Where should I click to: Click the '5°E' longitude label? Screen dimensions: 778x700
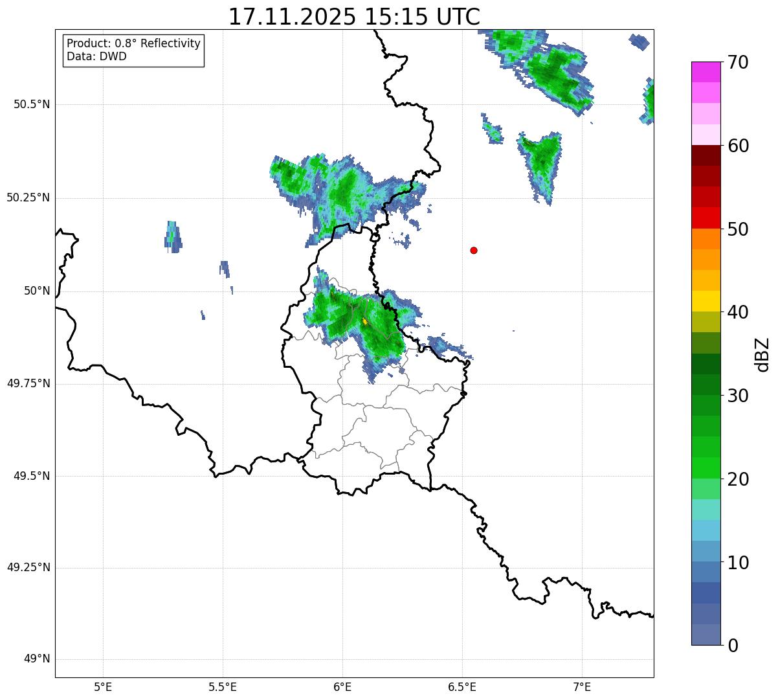coord(103,686)
